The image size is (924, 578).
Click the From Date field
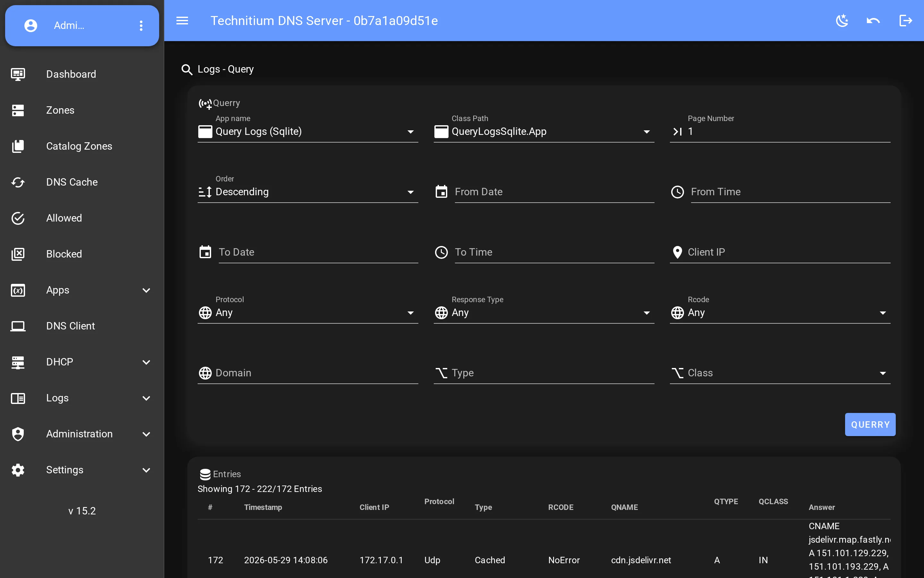[554, 192]
